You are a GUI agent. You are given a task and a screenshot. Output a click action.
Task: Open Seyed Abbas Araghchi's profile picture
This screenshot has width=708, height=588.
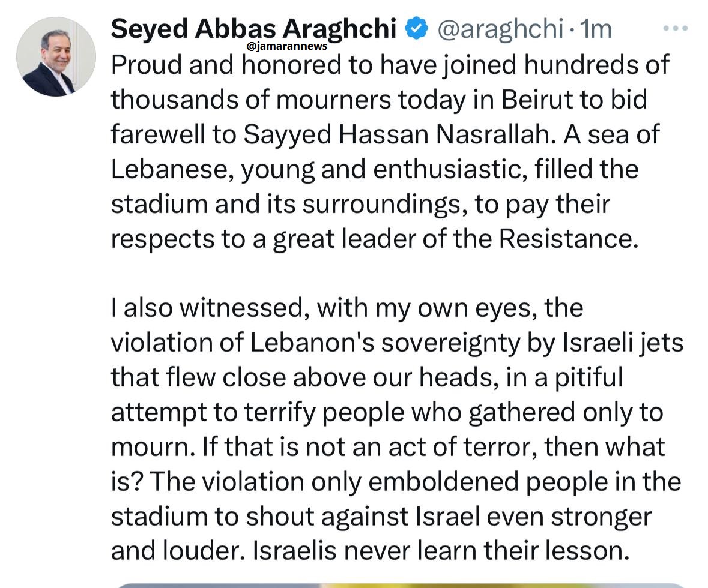pyautogui.click(x=56, y=57)
